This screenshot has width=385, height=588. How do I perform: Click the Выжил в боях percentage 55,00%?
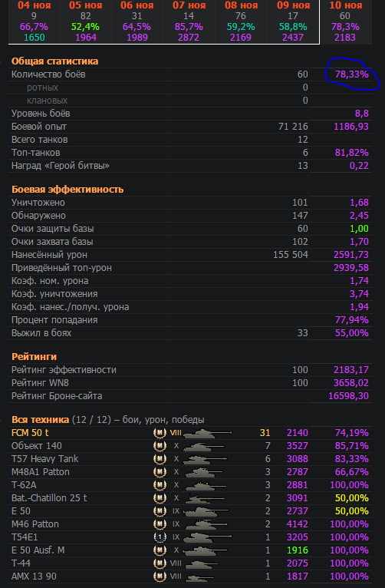(x=352, y=333)
